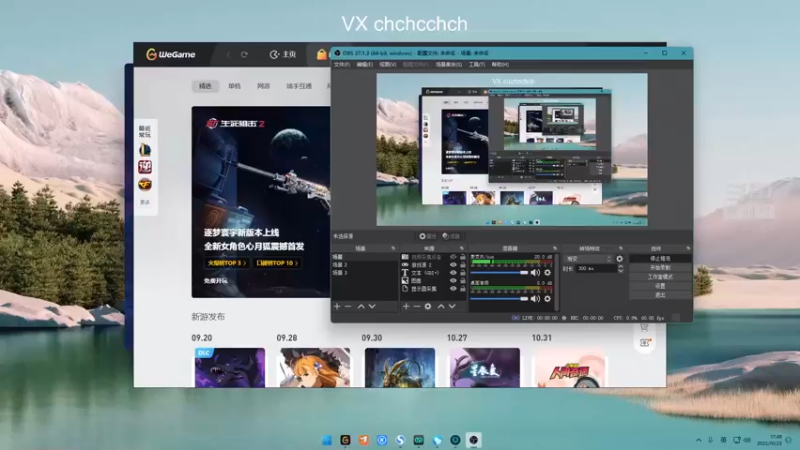Open desktop audio settings gear

pyautogui.click(x=547, y=298)
